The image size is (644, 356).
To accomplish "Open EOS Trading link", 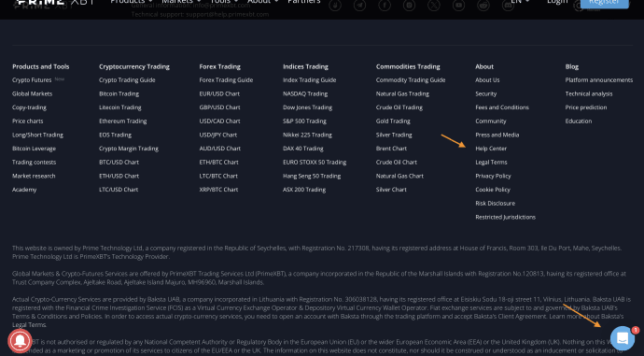I will click(x=115, y=135).
